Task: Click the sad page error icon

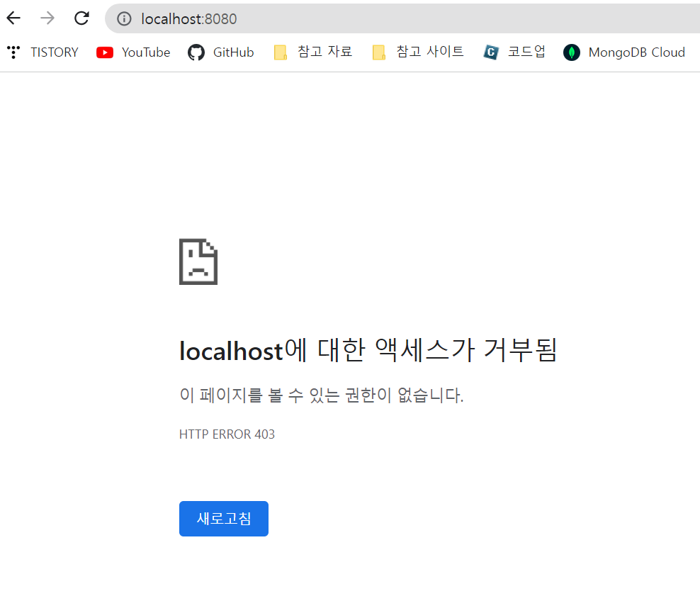Action: [198, 262]
